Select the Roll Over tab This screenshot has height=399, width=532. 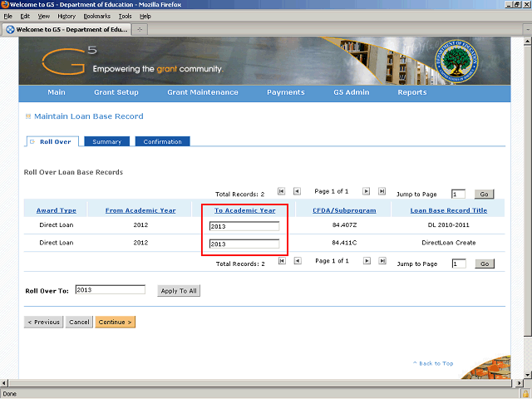pos(52,141)
